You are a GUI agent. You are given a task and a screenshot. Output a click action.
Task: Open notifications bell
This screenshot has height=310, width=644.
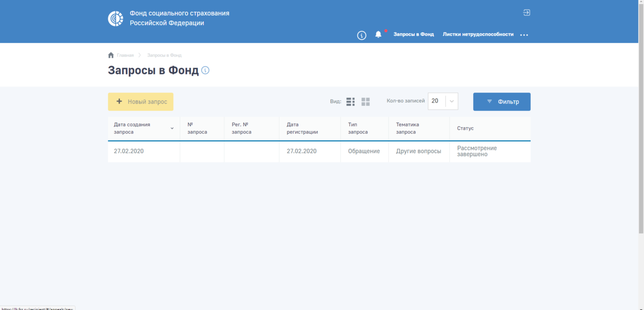point(378,34)
